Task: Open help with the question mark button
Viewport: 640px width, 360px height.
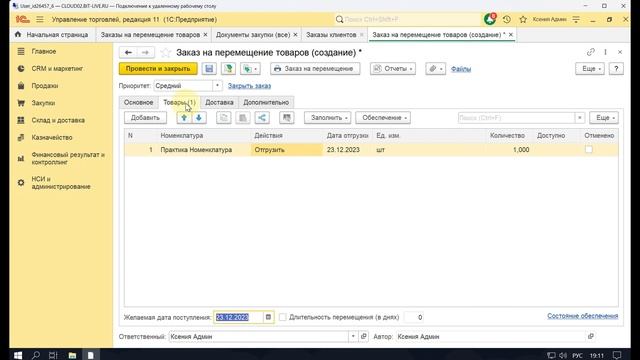Action: click(x=616, y=69)
